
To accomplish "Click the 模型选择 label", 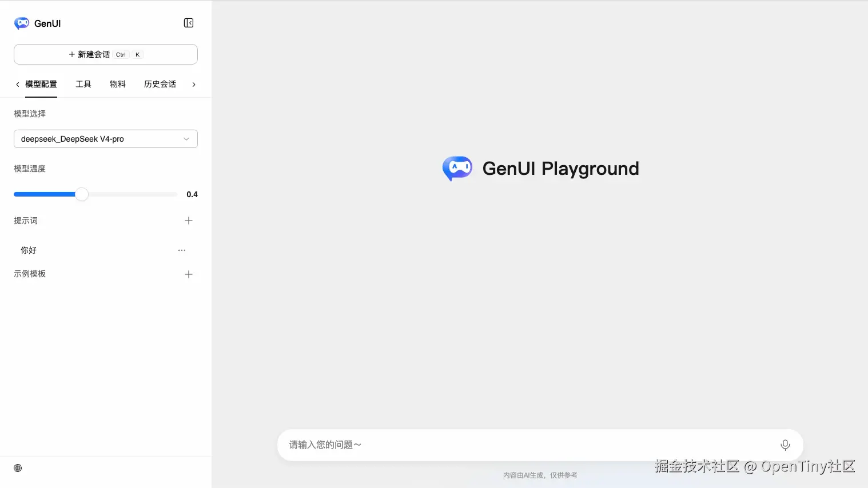I will (30, 114).
